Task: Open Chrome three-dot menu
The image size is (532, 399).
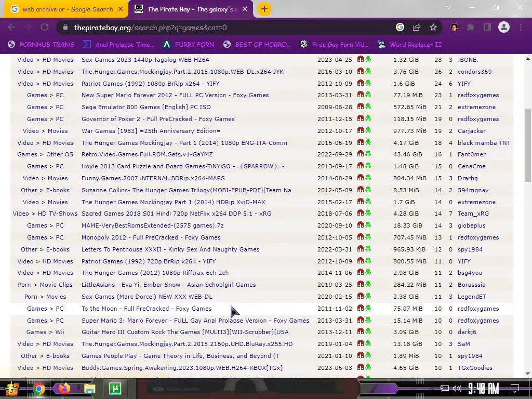Action: click(x=521, y=28)
